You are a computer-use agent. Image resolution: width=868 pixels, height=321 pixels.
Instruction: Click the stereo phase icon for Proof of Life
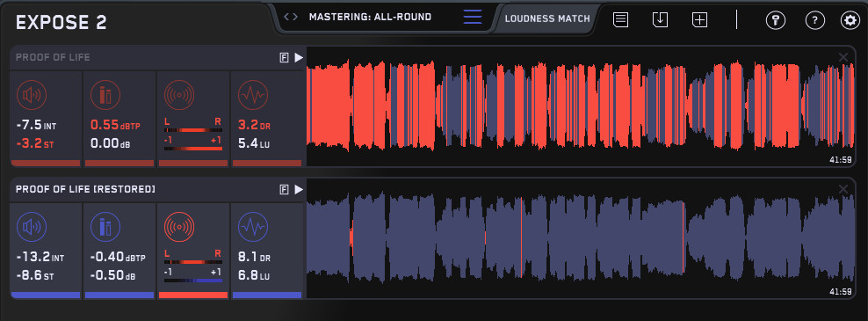pos(179,95)
